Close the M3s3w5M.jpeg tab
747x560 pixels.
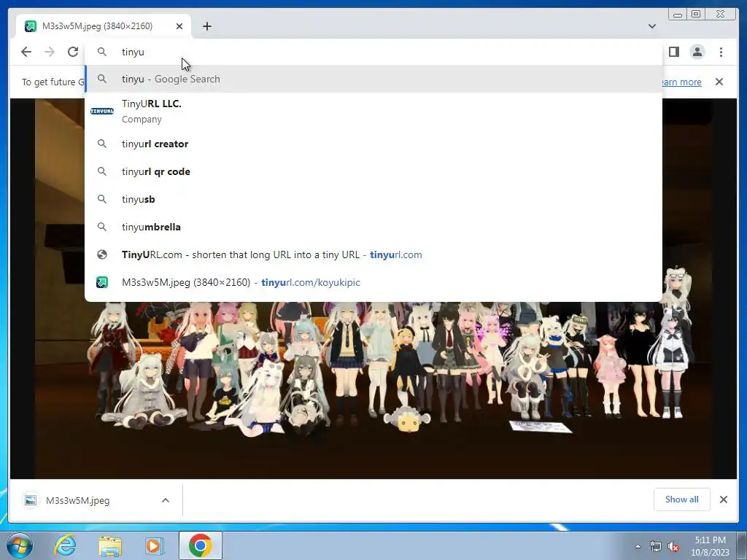pos(179,26)
